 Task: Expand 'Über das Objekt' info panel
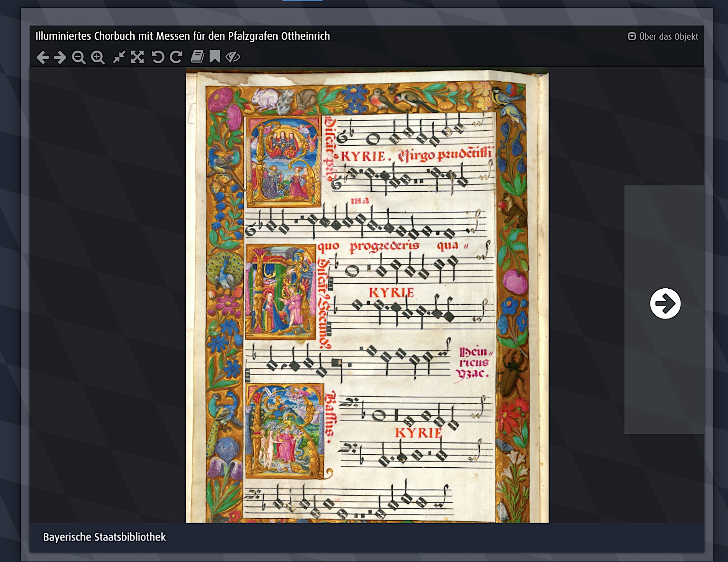pos(663,36)
